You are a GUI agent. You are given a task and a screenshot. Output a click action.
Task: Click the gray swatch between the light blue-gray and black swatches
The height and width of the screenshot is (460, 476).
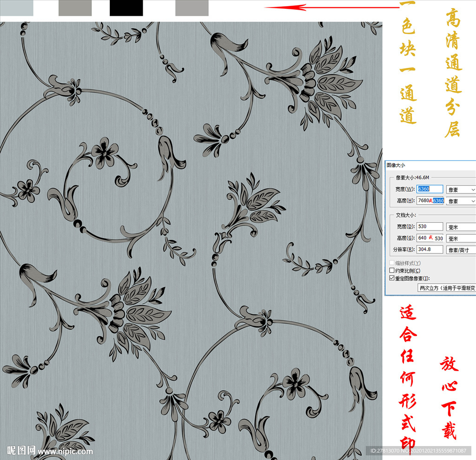(75, 8)
